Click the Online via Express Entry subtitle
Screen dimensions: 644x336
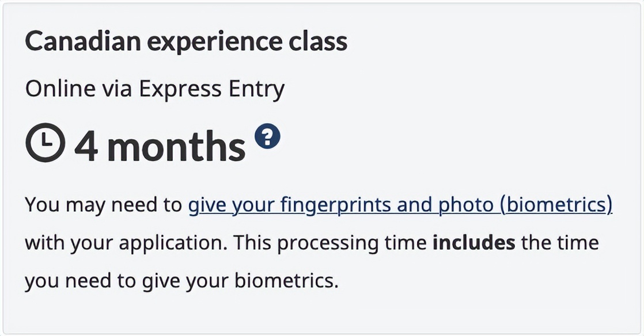(x=155, y=89)
